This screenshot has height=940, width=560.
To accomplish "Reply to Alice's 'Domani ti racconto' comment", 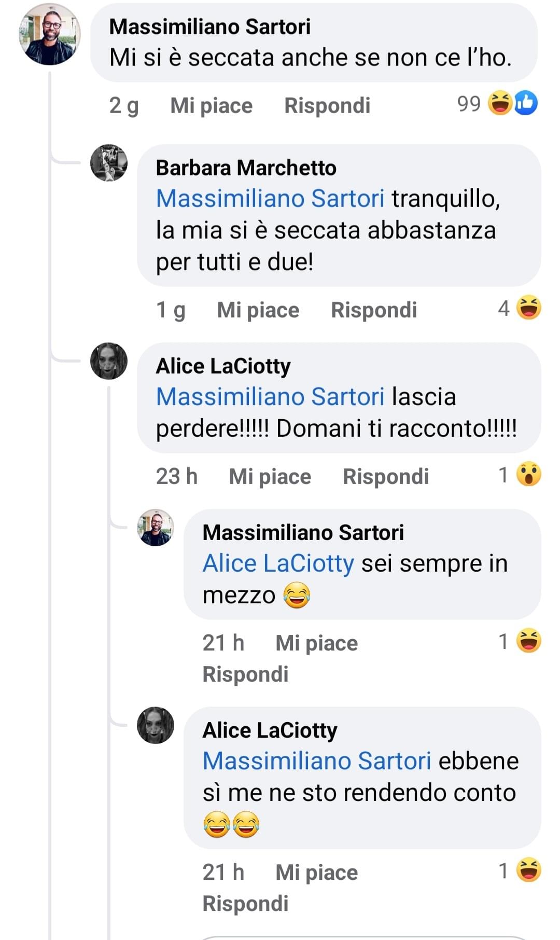I will [386, 477].
